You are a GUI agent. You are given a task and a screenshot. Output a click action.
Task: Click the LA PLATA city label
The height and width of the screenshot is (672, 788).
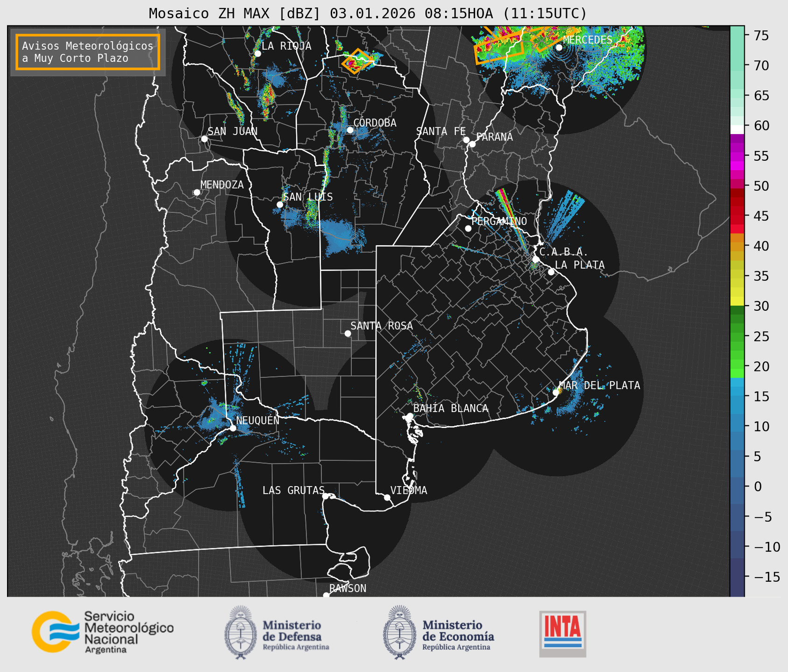(x=580, y=265)
